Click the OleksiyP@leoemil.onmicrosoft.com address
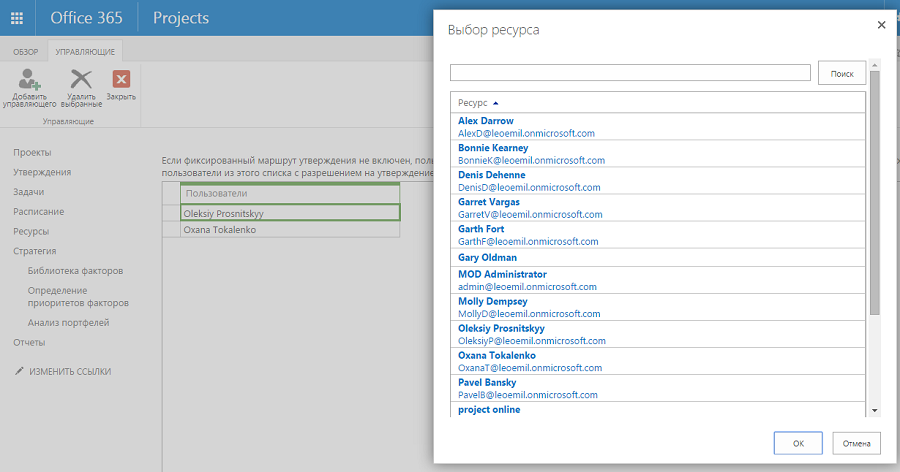The image size is (900, 472). tap(532, 341)
